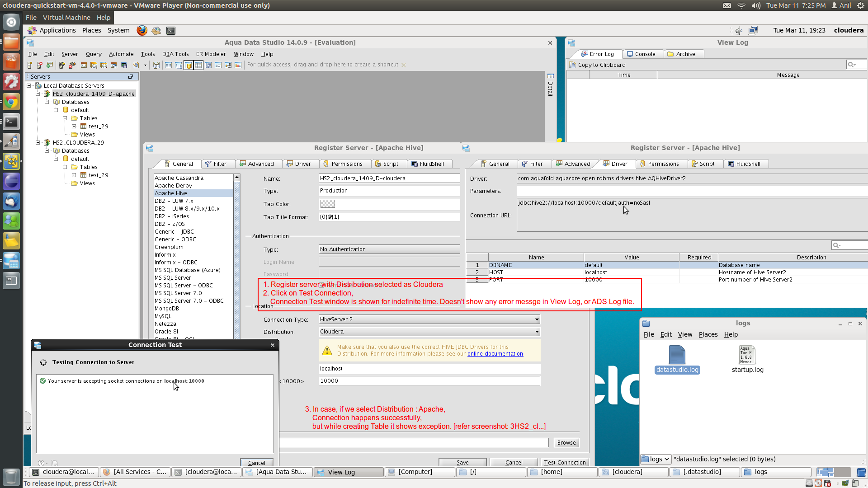Viewport: 868px width, 488px height.
Task: Click the Tab Color swatch field
Action: point(328,204)
